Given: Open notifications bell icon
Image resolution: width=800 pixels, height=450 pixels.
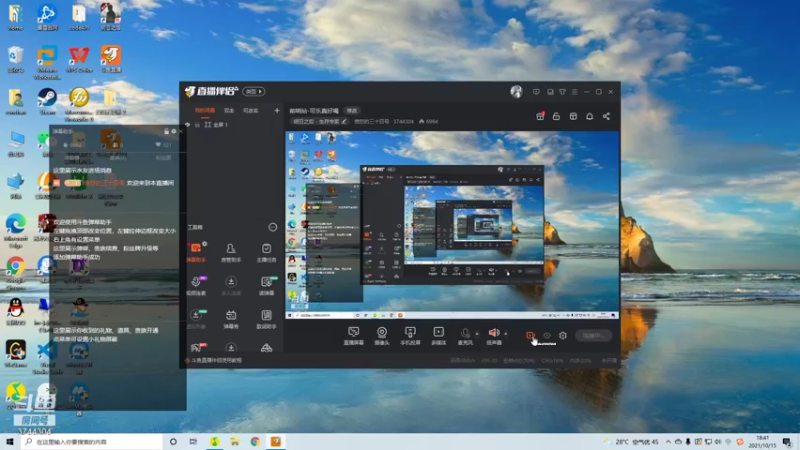Looking at the screenshot, I should pyautogui.click(x=589, y=116).
